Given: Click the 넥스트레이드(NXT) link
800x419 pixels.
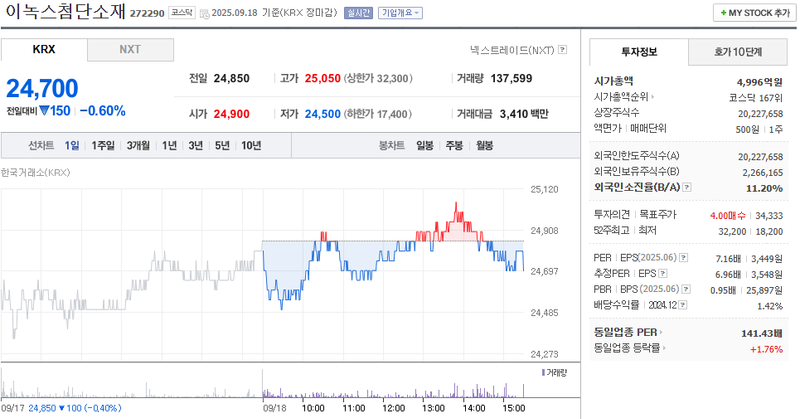Looking at the screenshot, I should pos(512,50).
